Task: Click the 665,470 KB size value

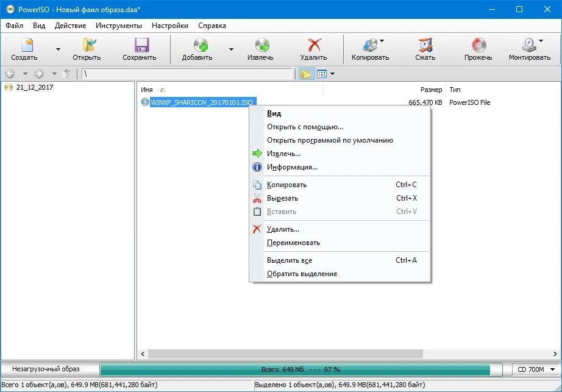Action: coord(425,102)
